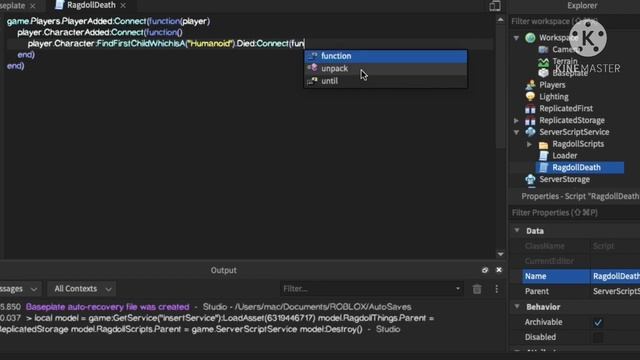The width and height of the screenshot is (640, 360).
Task: Select ReplicatedStorage in the Explorer
Action: click(x=572, y=120)
